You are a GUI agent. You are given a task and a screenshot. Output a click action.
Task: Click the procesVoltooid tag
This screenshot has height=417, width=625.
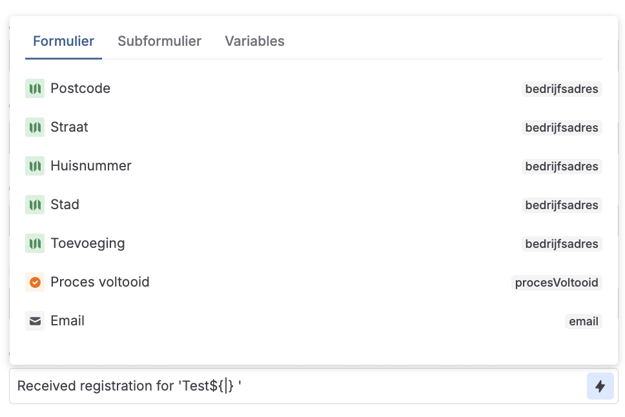point(557,283)
